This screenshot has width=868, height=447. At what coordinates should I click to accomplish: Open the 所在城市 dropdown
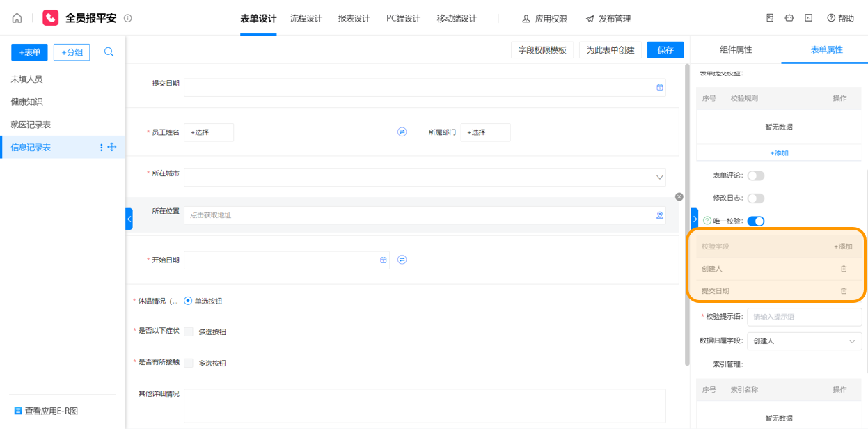point(659,178)
